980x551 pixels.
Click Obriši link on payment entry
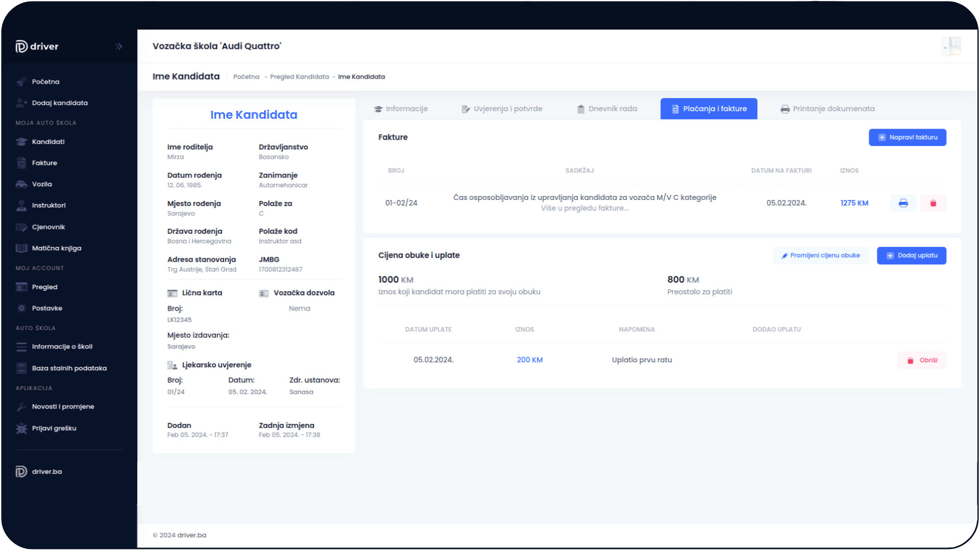click(922, 360)
